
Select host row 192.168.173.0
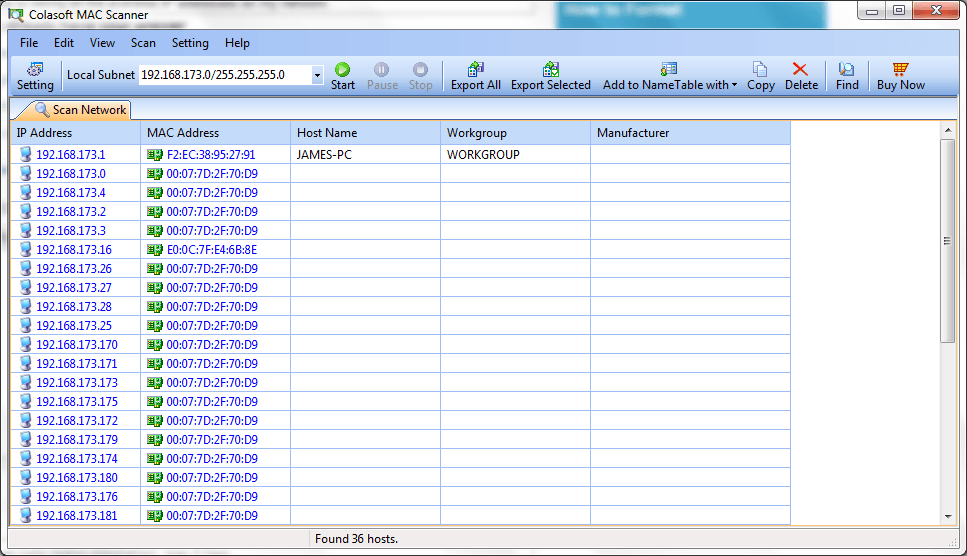click(x=400, y=174)
